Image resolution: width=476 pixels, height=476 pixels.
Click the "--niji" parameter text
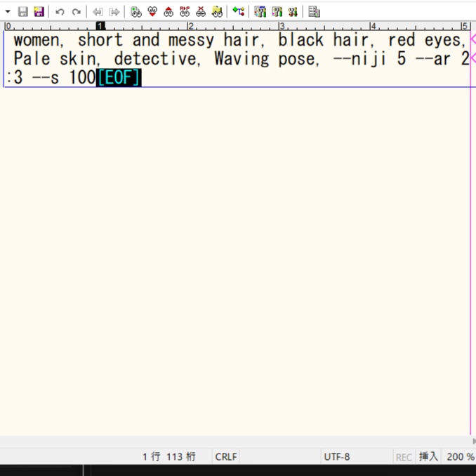point(359,59)
